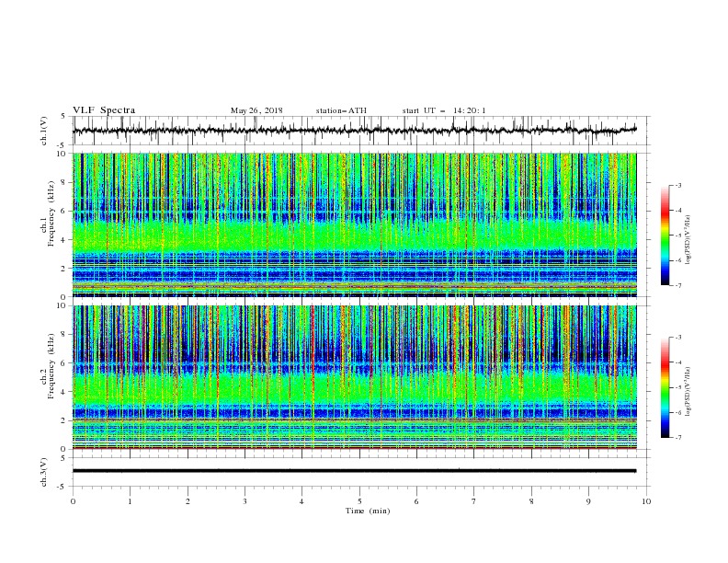Click the ch.1 voltage waveform trace

click(354, 130)
